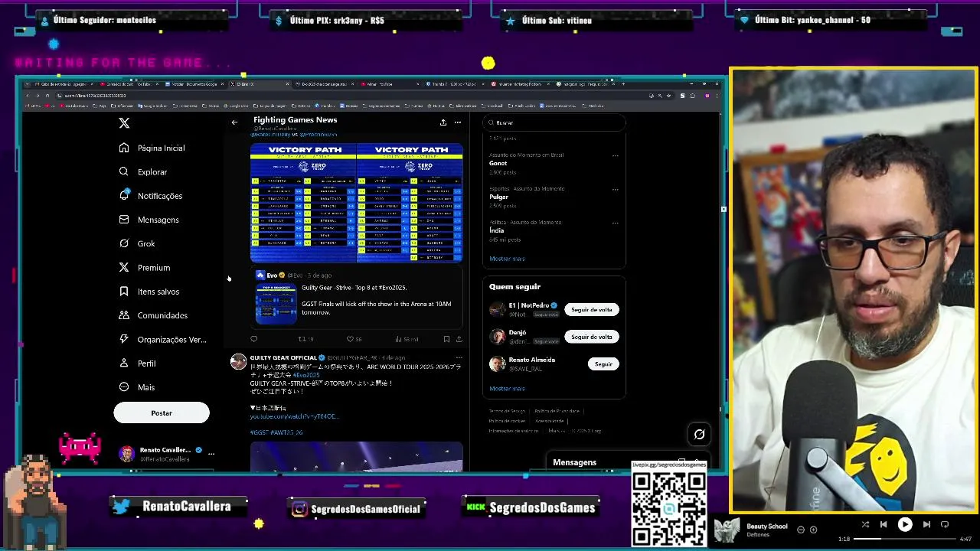
Task: Follow back E1 | NotPedro
Action: point(592,310)
